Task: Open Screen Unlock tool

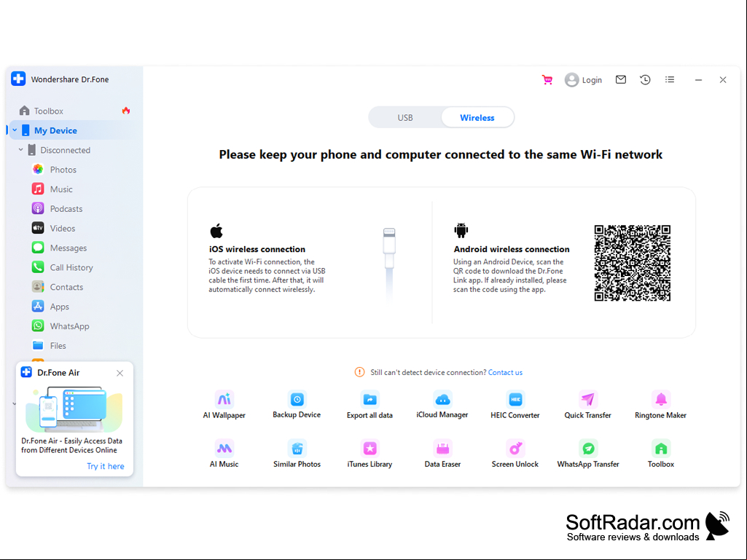Action: coord(515,454)
